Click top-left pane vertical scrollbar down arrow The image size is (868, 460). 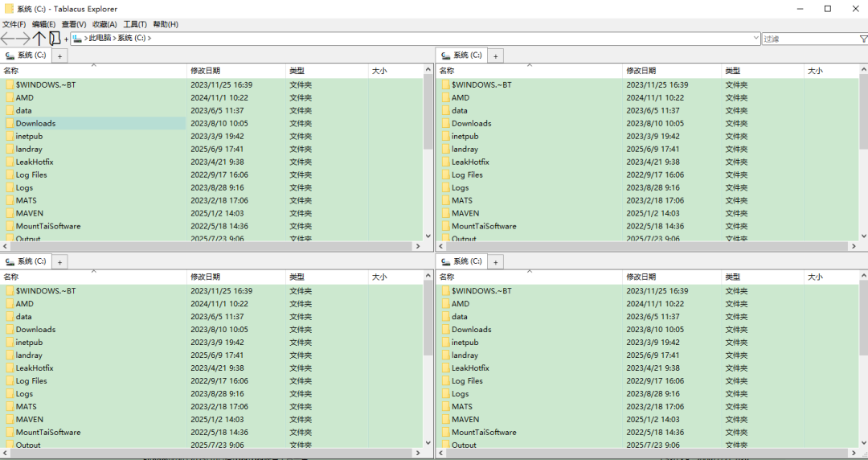[428, 236]
